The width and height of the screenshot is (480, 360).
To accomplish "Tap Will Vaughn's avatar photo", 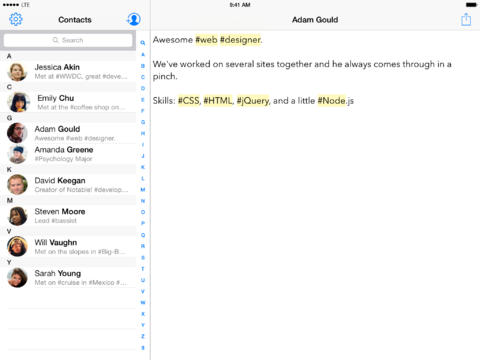I will click(x=17, y=247).
